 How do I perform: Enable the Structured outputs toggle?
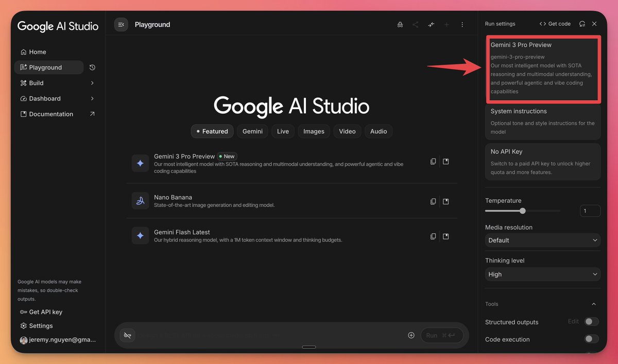click(592, 322)
